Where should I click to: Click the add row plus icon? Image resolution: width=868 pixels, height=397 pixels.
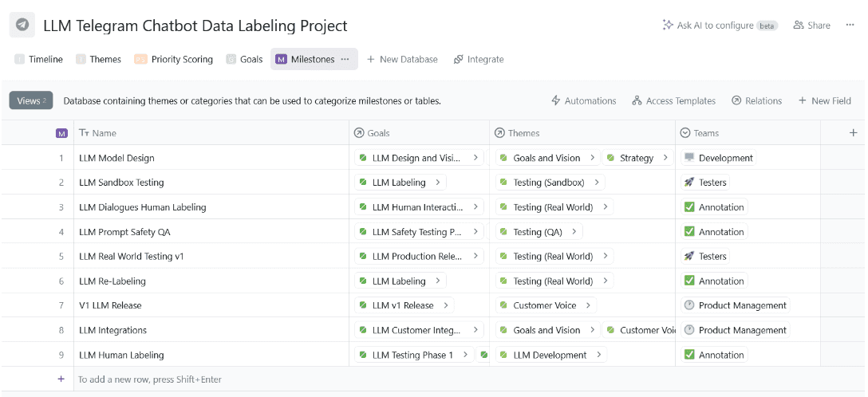[x=61, y=379]
